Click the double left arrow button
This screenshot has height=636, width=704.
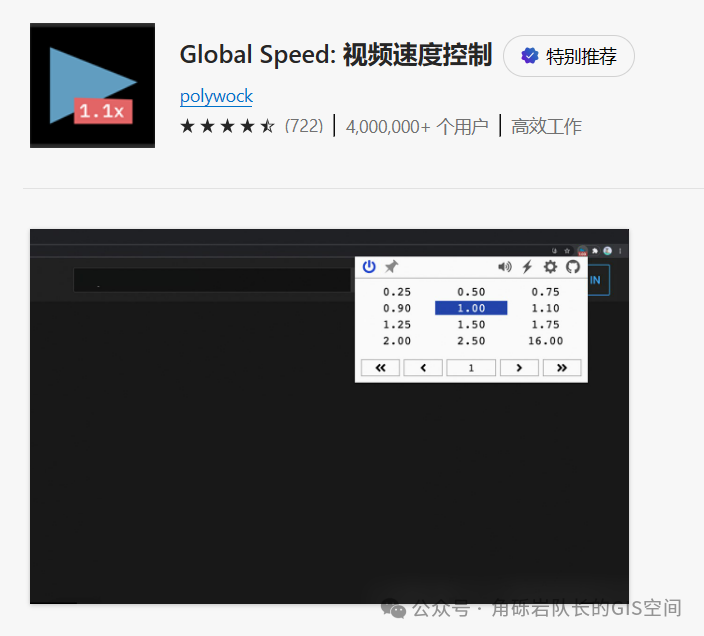click(x=380, y=368)
